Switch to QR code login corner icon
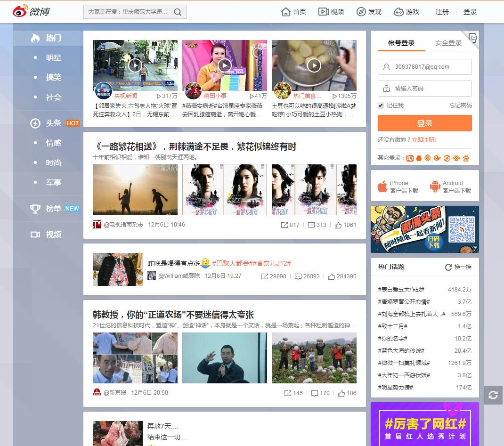Screen dimensions: 504x446 click(x=472, y=37)
